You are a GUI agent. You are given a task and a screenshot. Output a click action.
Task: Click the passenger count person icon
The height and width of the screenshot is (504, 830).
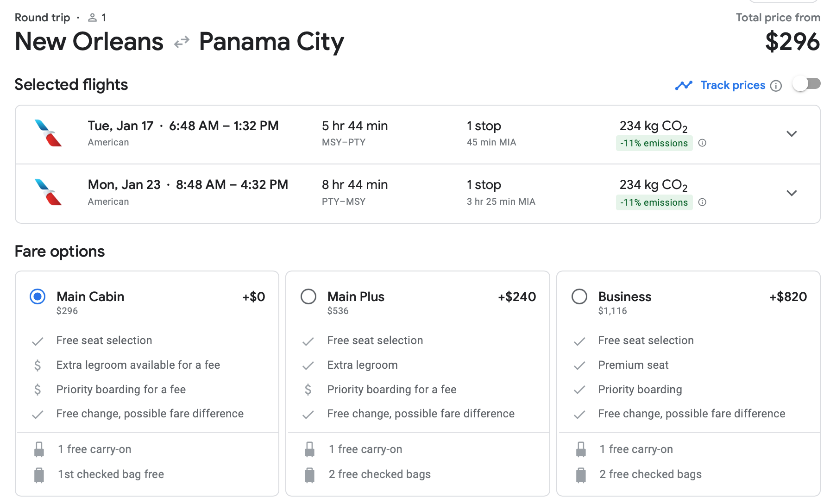click(x=93, y=18)
